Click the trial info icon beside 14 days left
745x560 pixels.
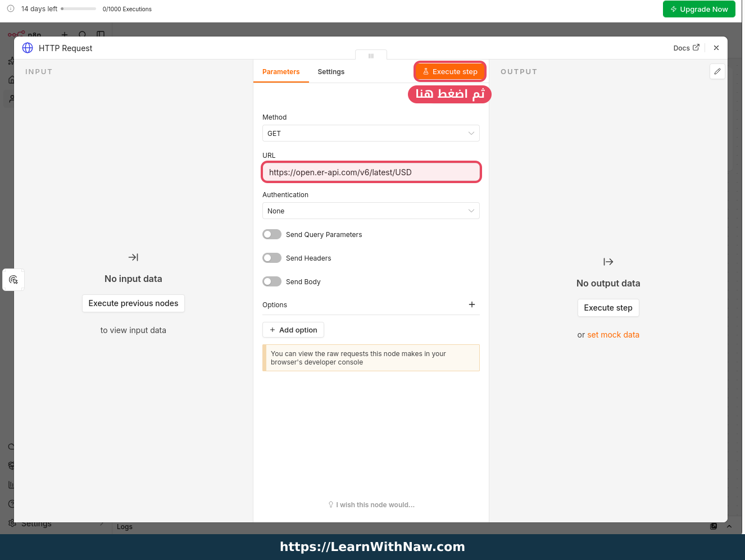click(x=11, y=8)
